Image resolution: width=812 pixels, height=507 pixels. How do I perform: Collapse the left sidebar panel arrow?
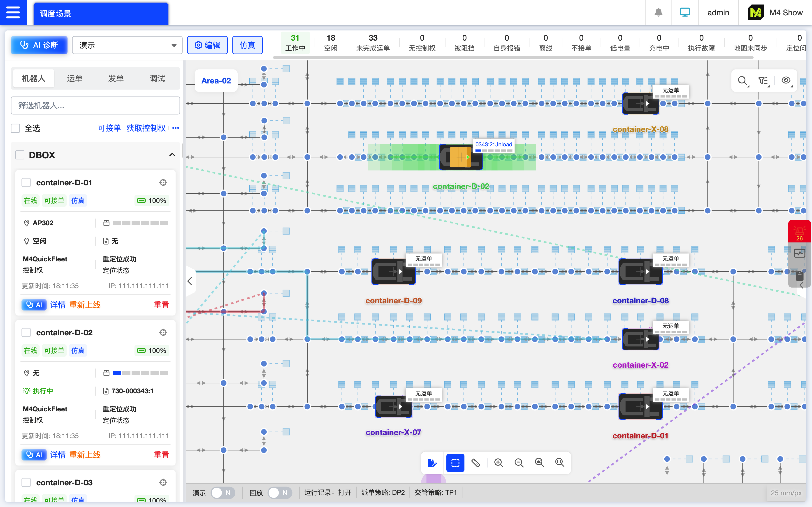point(190,281)
